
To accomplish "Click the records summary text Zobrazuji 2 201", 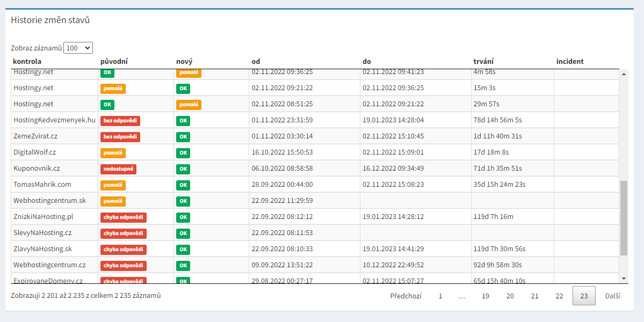I will [x=86, y=295].
